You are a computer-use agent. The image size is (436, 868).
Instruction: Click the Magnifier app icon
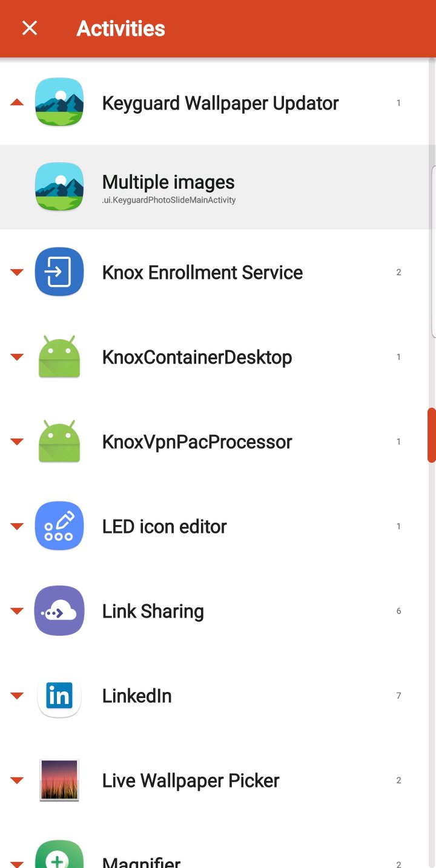pos(59,856)
